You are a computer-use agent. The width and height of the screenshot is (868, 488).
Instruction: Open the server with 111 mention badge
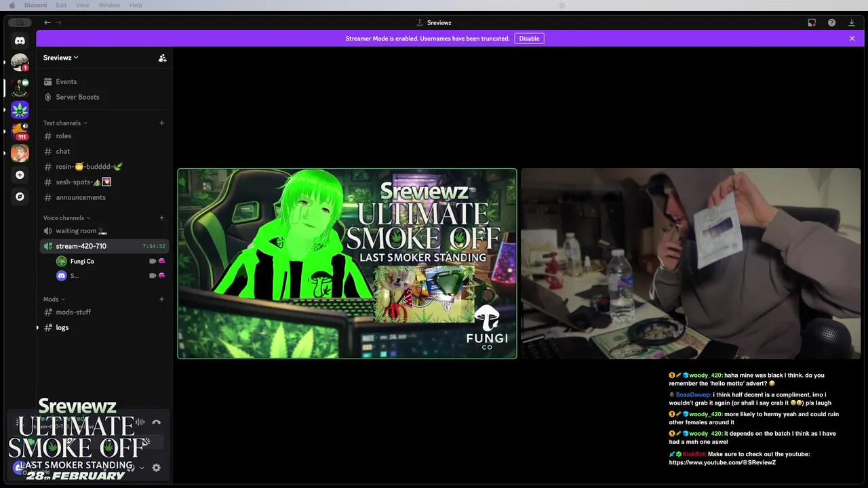pos(20,131)
